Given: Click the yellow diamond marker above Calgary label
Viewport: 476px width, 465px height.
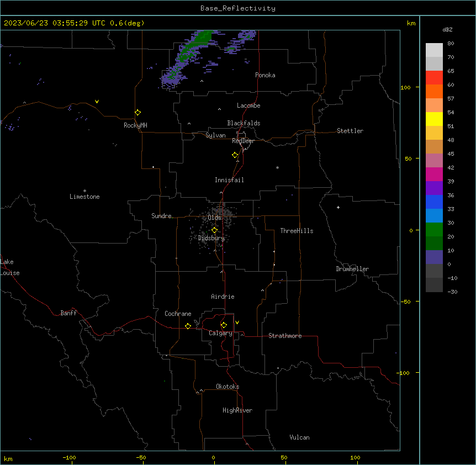Looking at the screenshot, I should click(224, 325).
